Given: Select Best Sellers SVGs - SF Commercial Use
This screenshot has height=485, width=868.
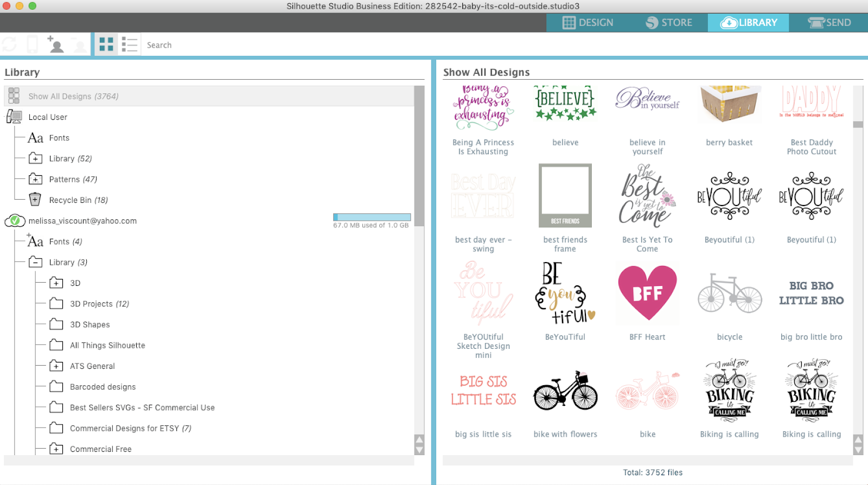Looking at the screenshot, I should [142, 407].
